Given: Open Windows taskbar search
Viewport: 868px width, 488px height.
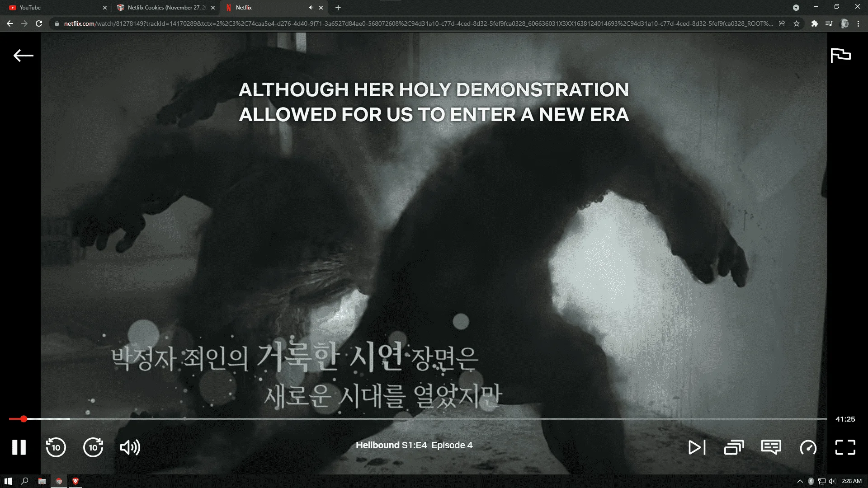Looking at the screenshot, I should 25,481.
